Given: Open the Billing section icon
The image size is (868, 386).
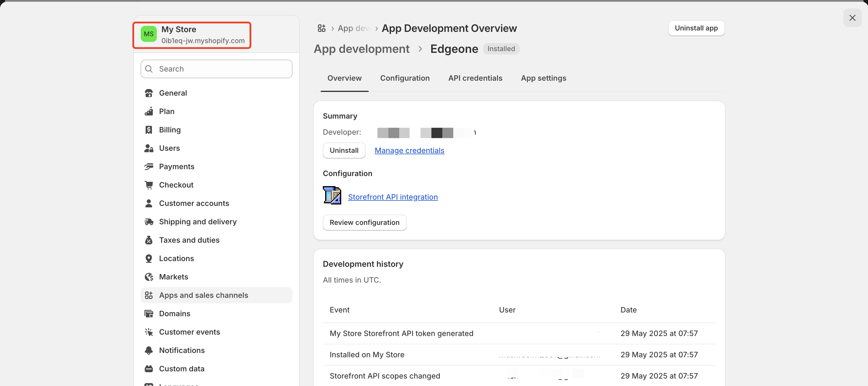Looking at the screenshot, I should tap(148, 130).
